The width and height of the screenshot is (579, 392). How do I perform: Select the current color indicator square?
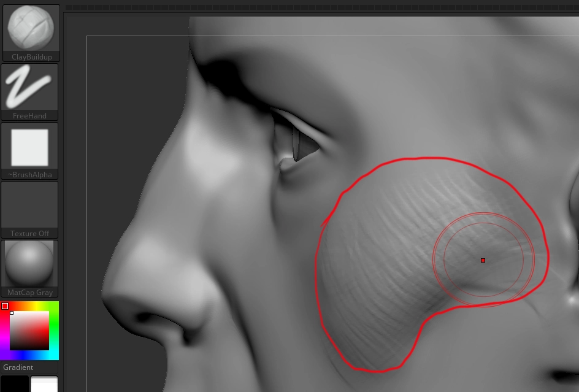5,305
